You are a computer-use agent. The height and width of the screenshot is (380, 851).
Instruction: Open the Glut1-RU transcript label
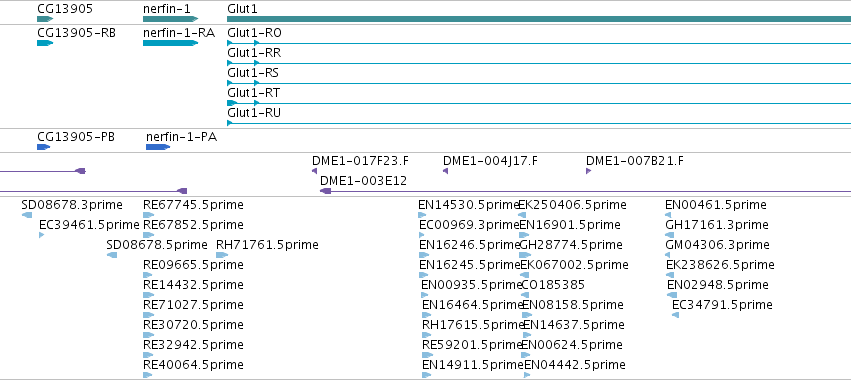[254, 113]
